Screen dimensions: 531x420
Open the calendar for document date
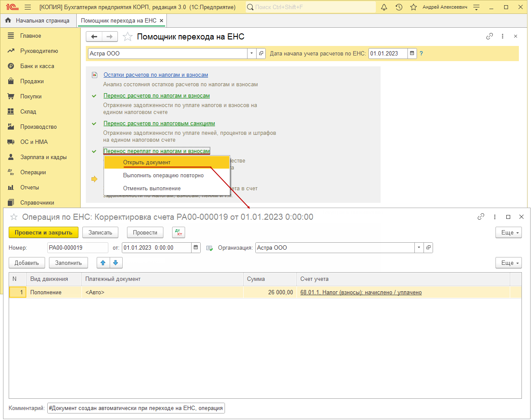(x=196, y=248)
